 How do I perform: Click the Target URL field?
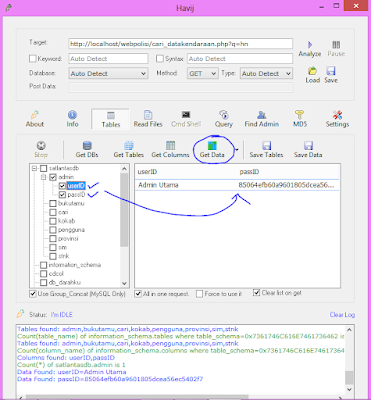click(181, 44)
